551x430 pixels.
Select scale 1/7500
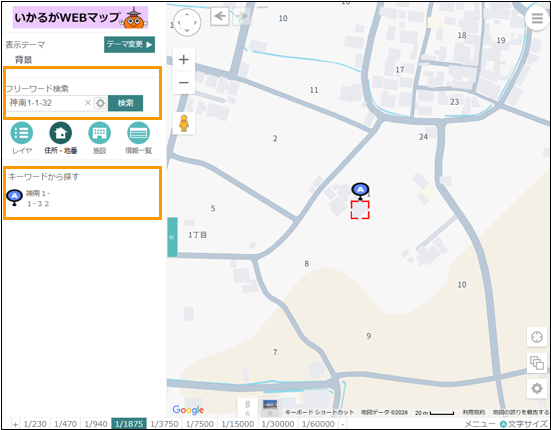pos(200,424)
